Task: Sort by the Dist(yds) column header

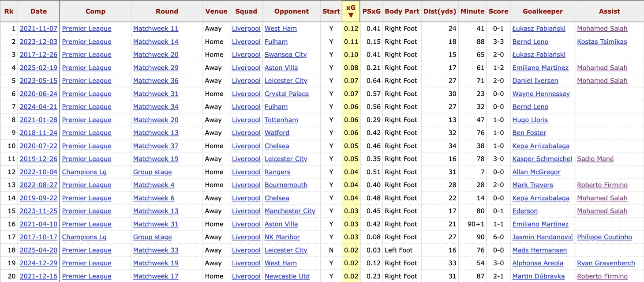Action: [439, 11]
